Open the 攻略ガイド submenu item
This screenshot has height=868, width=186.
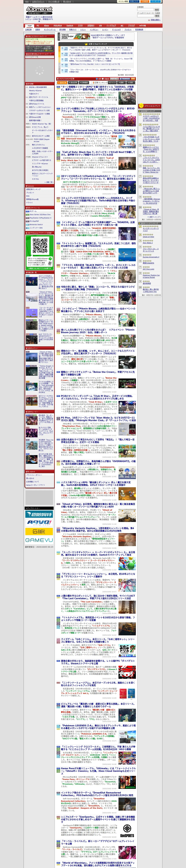[73, 29]
